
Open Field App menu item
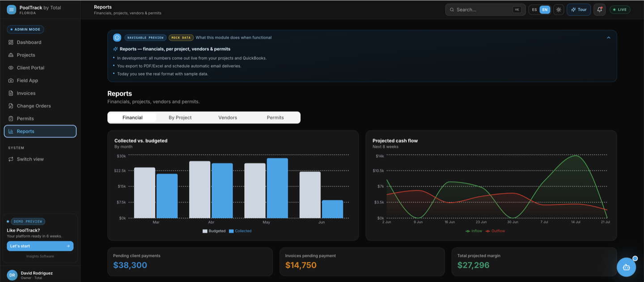(40, 80)
